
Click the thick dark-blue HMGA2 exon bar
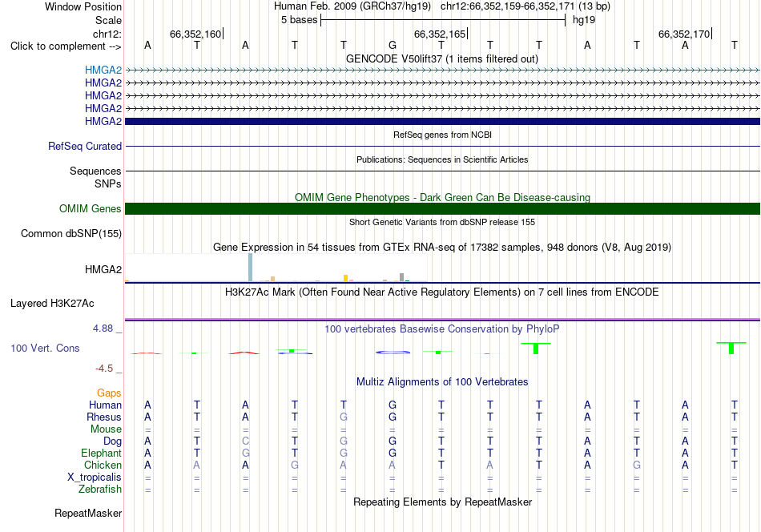(442, 121)
